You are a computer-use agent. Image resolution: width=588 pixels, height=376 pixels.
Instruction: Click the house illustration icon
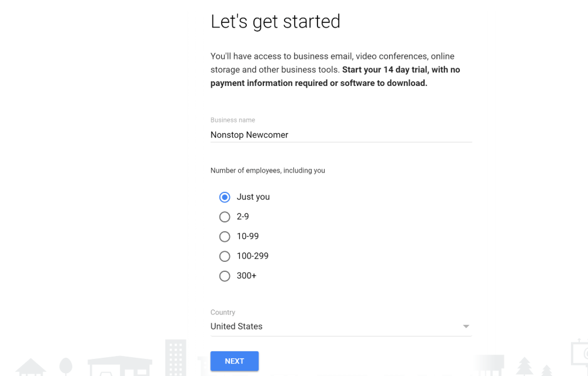pos(31,368)
